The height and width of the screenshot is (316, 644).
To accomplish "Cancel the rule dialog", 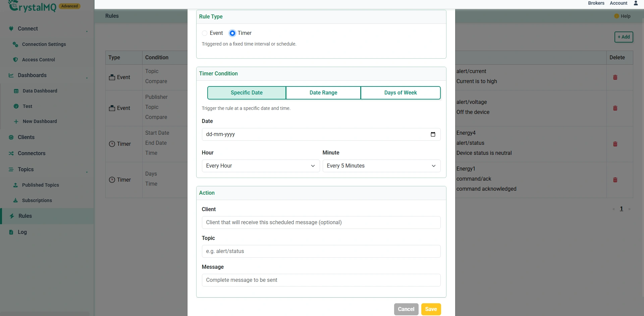I will [406, 309].
